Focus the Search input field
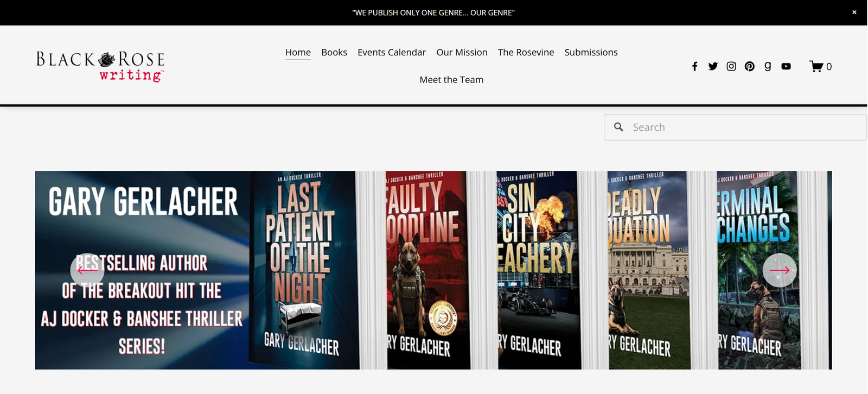The height and width of the screenshot is (394, 868). pos(743,127)
